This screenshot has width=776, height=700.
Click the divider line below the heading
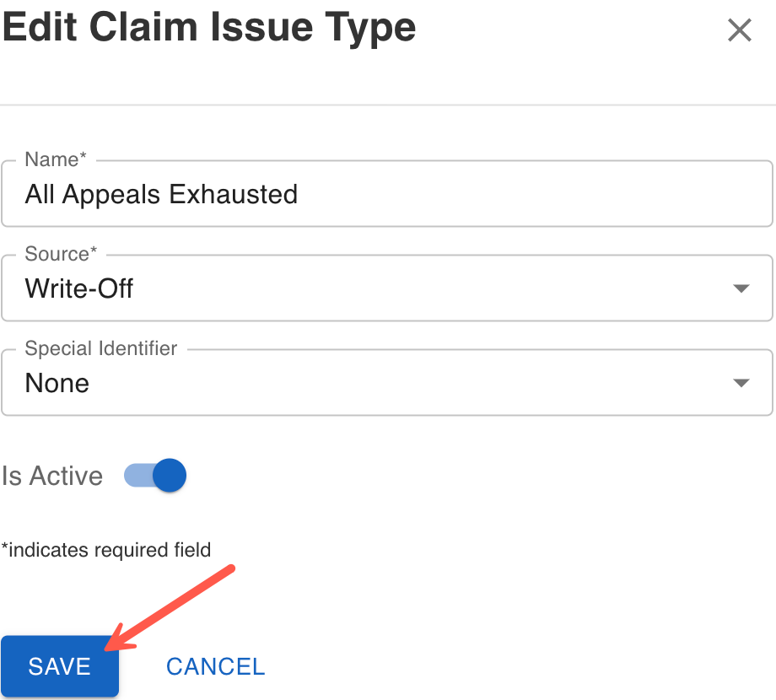[388, 105]
